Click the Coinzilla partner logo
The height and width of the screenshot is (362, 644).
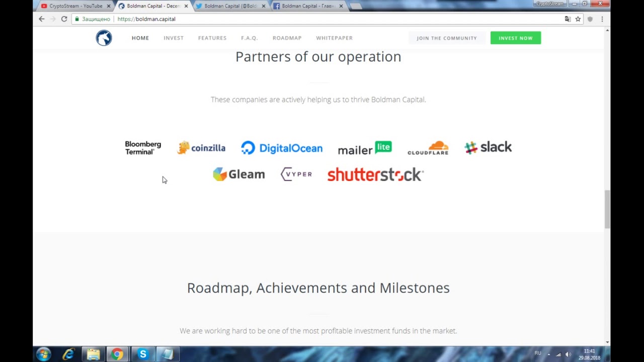201,148
